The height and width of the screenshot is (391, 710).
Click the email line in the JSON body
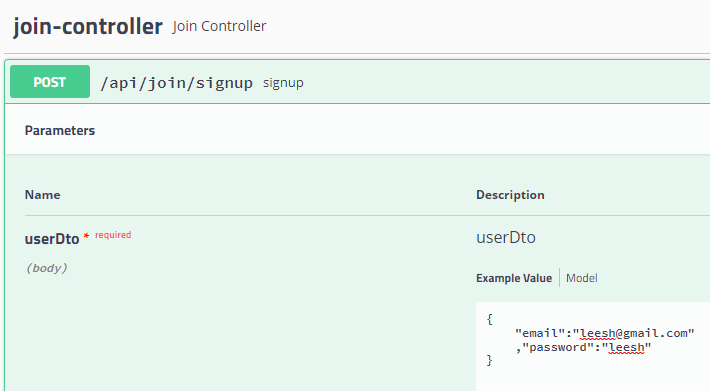604,334
